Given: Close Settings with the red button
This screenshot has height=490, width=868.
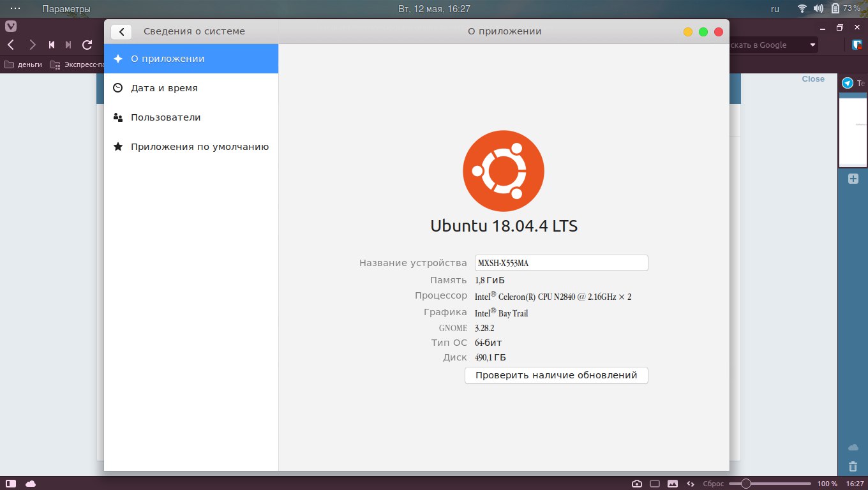Looking at the screenshot, I should click(x=719, y=32).
